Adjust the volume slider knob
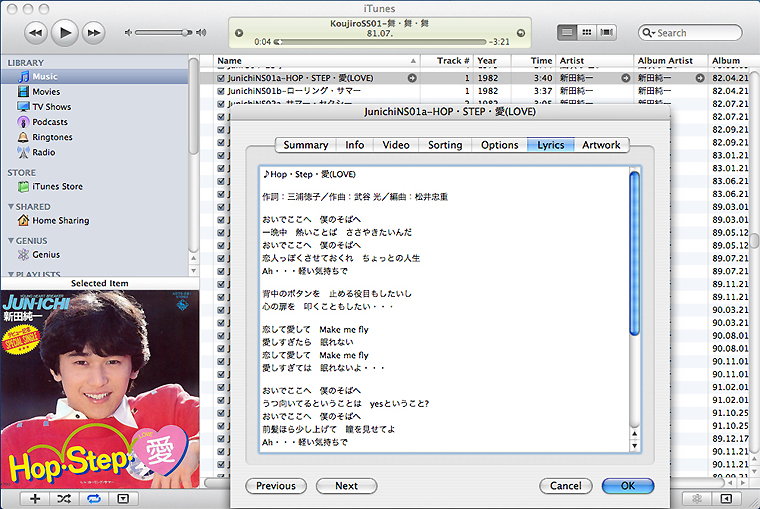 coord(186,32)
